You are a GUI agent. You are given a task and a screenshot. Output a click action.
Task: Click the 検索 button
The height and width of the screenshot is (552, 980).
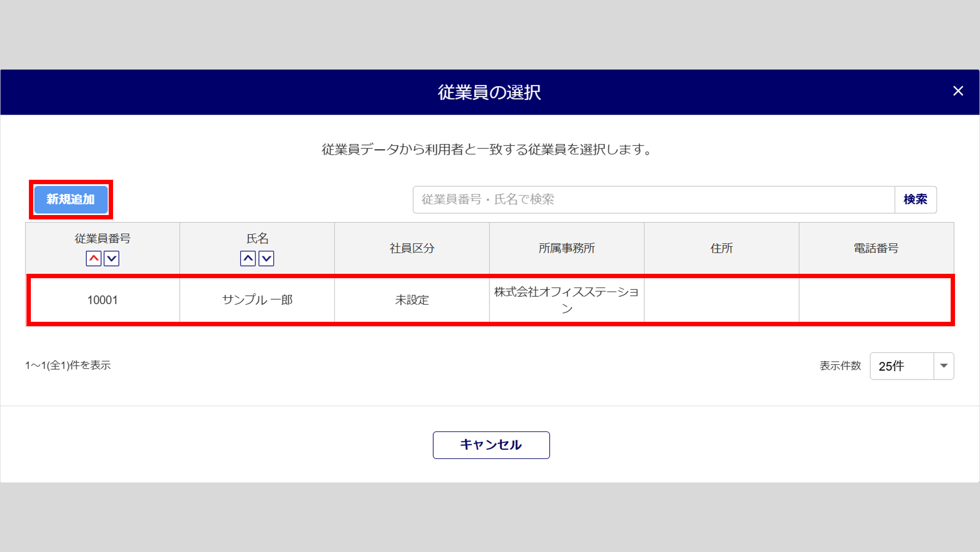pos(915,199)
